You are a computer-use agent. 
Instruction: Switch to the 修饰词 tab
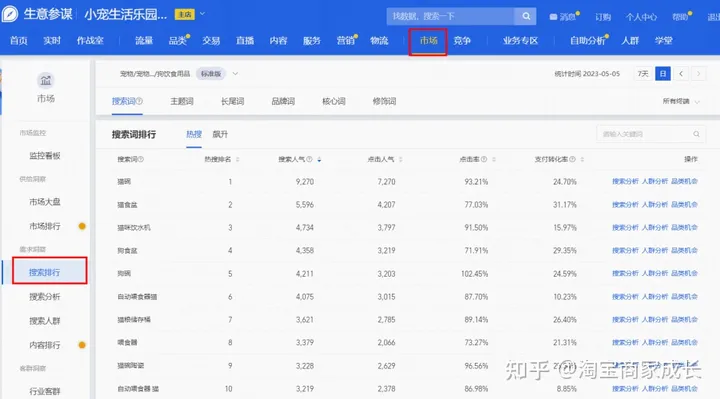tap(384, 101)
